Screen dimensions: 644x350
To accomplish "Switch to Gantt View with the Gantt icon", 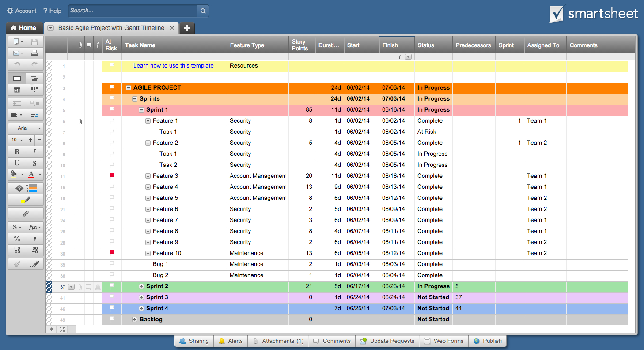I will coord(35,78).
